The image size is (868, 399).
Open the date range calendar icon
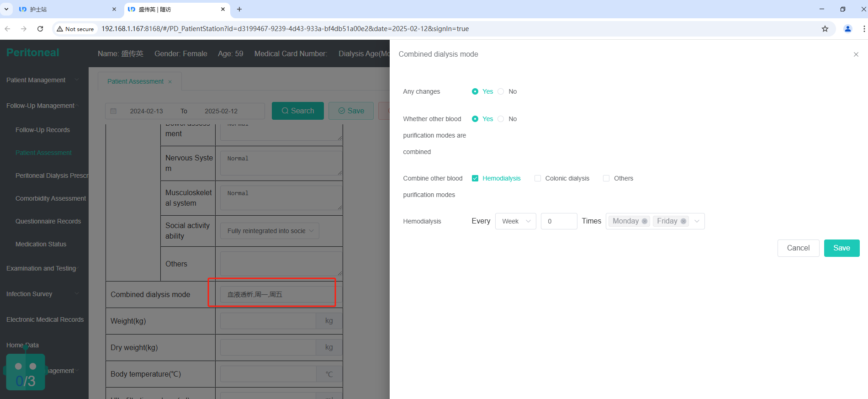114,111
